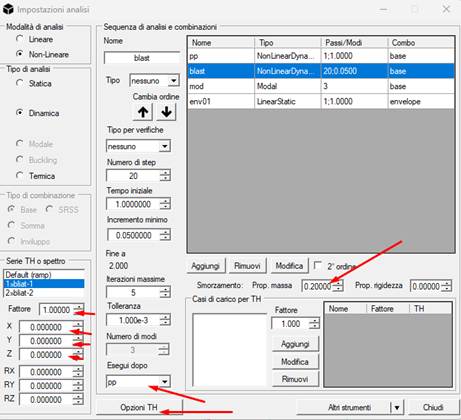Adjust series Fattore stepper
Viewport: 461px width, 420px height.
pos(79,309)
